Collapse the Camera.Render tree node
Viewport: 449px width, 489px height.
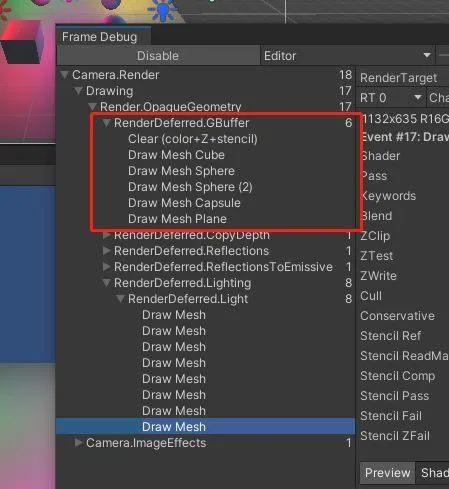(x=64, y=75)
